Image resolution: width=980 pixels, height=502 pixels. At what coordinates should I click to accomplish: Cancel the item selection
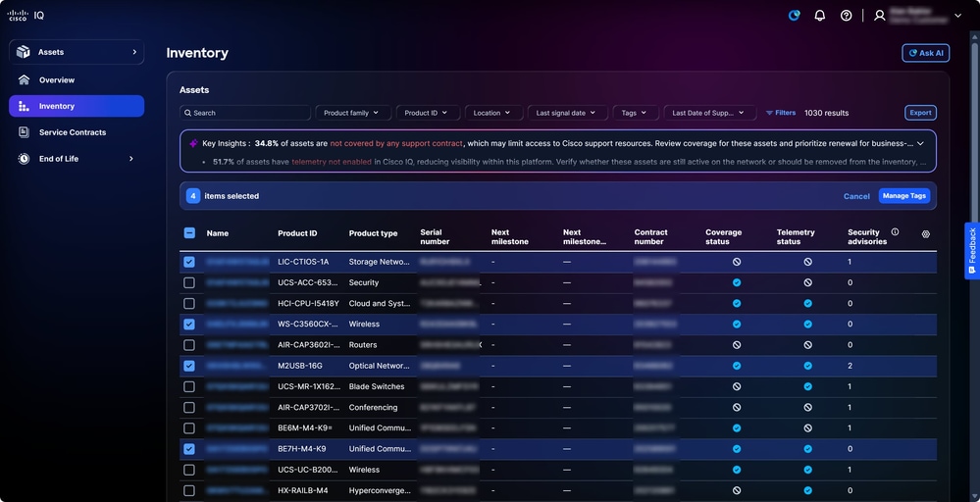(x=856, y=196)
